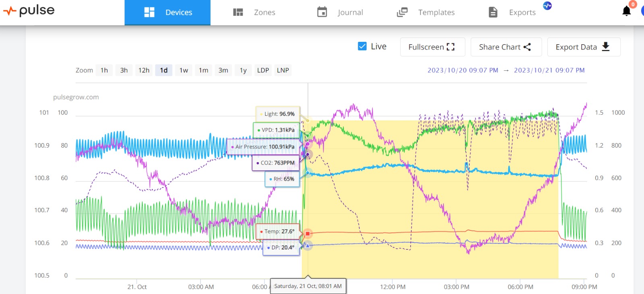644x294 pixels.
Task: Open notifications bell
Action: click(626, 11)
